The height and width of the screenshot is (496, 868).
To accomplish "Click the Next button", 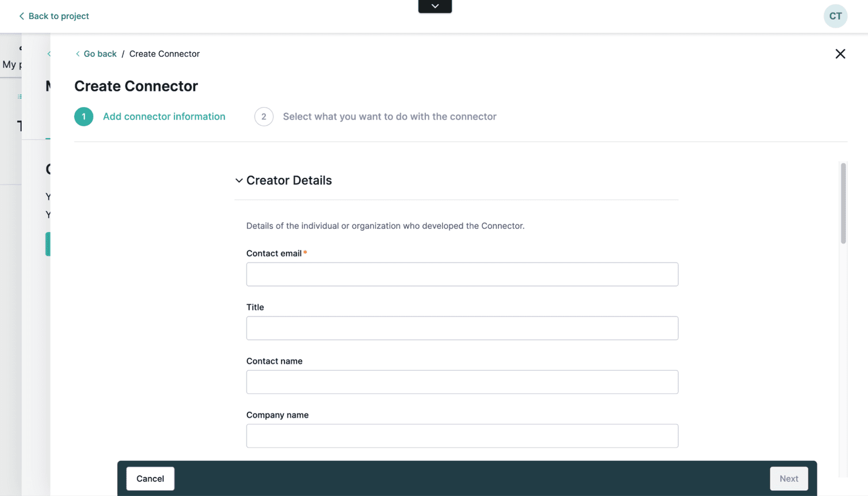I will (x=788, y=478).
